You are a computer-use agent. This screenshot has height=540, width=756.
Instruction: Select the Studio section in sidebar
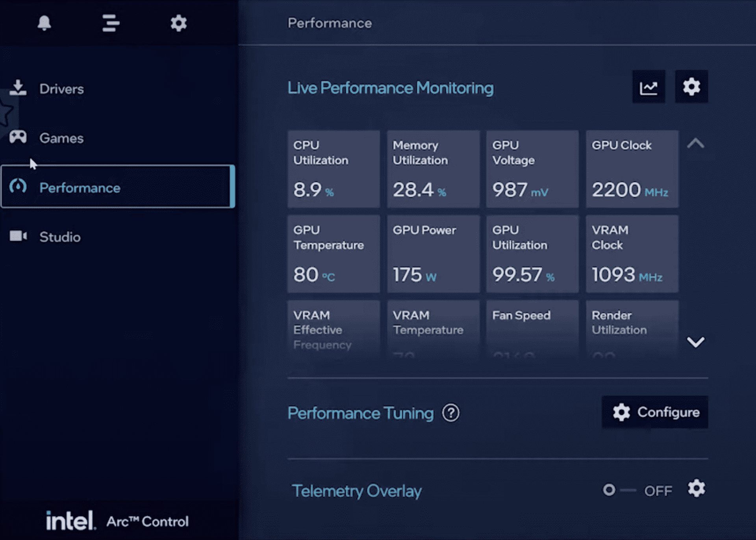coord(59,236)
